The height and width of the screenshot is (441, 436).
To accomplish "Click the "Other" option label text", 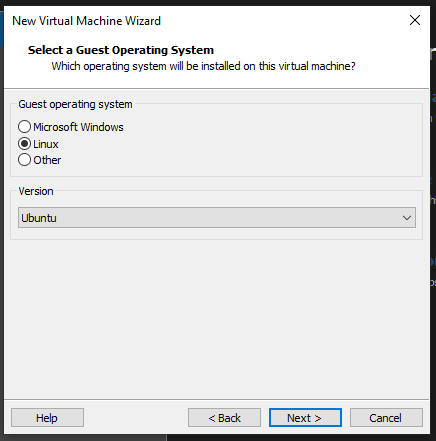I will 47,160.
